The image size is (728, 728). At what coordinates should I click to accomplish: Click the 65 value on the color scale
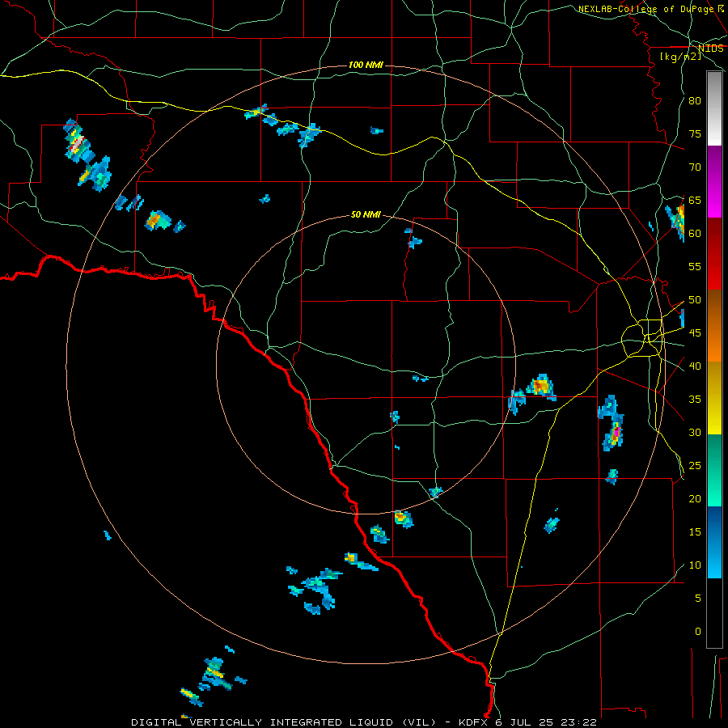(695, 200)
